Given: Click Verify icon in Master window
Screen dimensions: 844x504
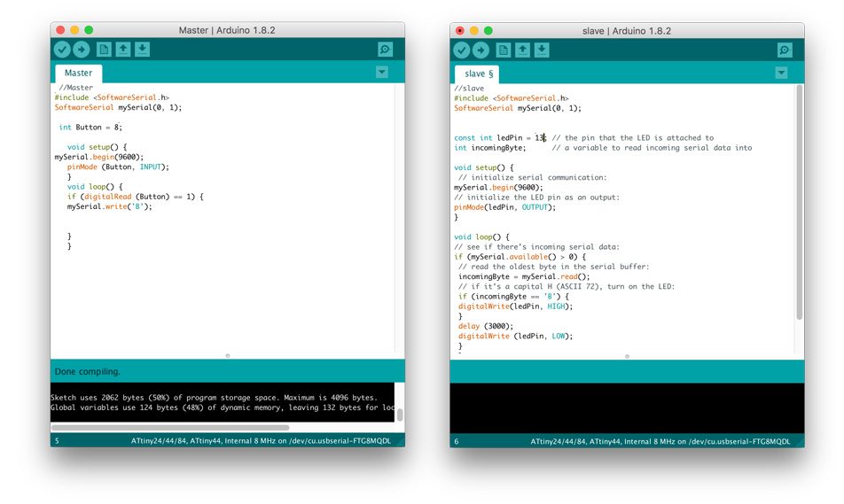Looking at the screenshot, I should pos(62,50).
